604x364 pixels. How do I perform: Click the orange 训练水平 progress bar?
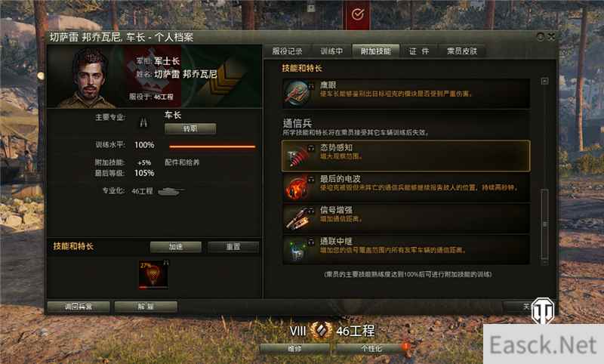tap(212, 147)
